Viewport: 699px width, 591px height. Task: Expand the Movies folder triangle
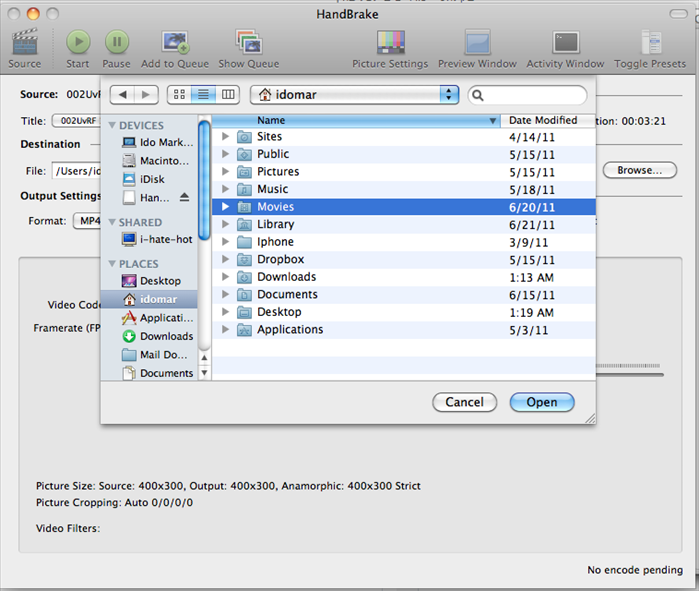coord(225,206)
